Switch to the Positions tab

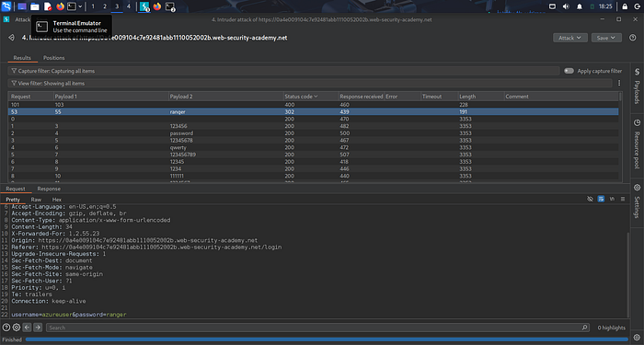(53, 58)
